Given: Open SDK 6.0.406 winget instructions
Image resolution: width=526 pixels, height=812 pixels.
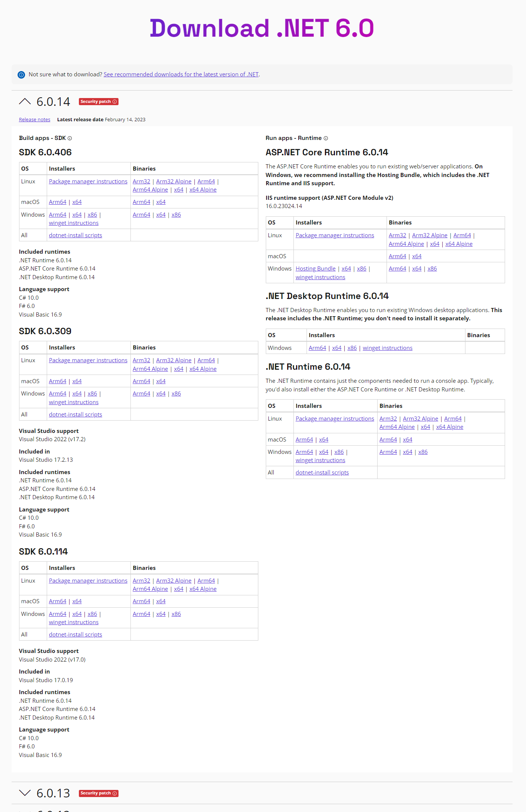Looking at the screenshot, I should (x=74, y=223).
